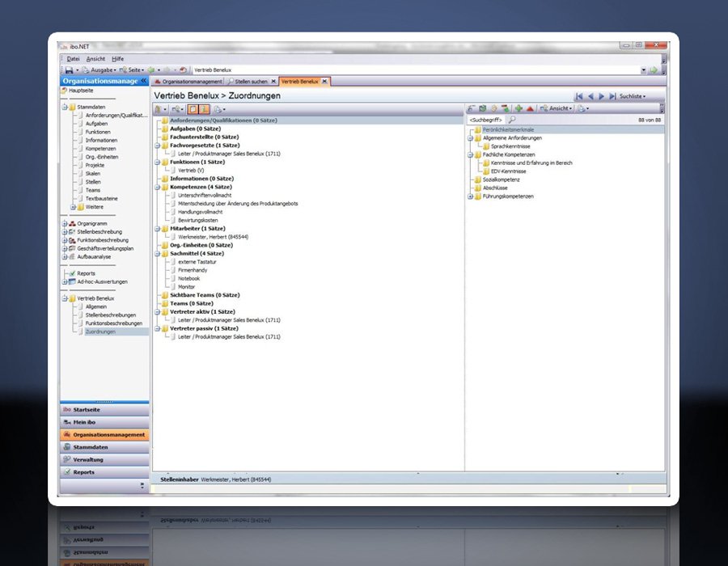Jump to first record in search list

[x=579, y=96]
